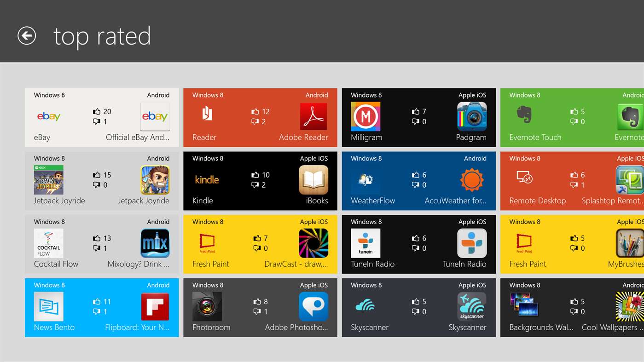Screen dimensions: 644x362
Task: Click the Android Jetpack Joyride character icon
Action: tap(155, 180)
